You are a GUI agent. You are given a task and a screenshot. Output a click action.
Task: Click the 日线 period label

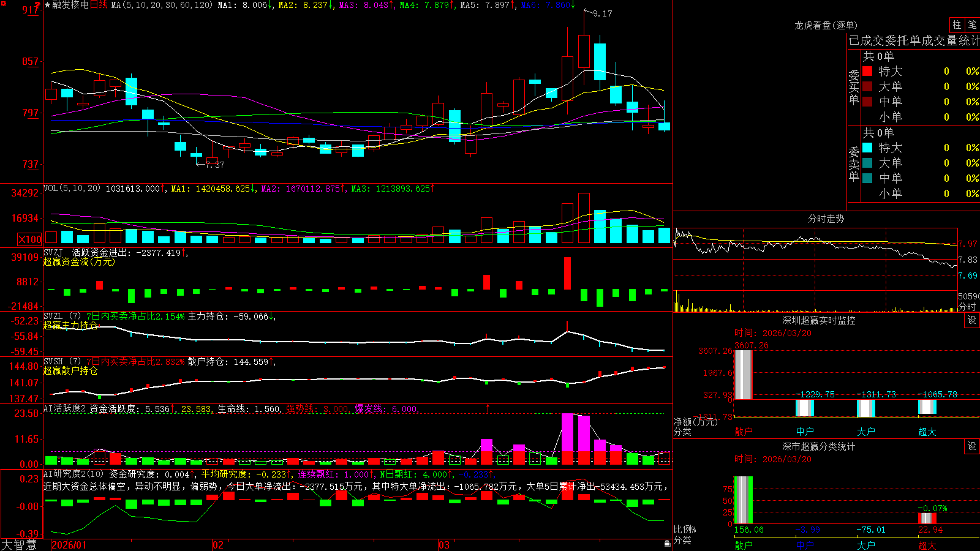click(99, 5)
